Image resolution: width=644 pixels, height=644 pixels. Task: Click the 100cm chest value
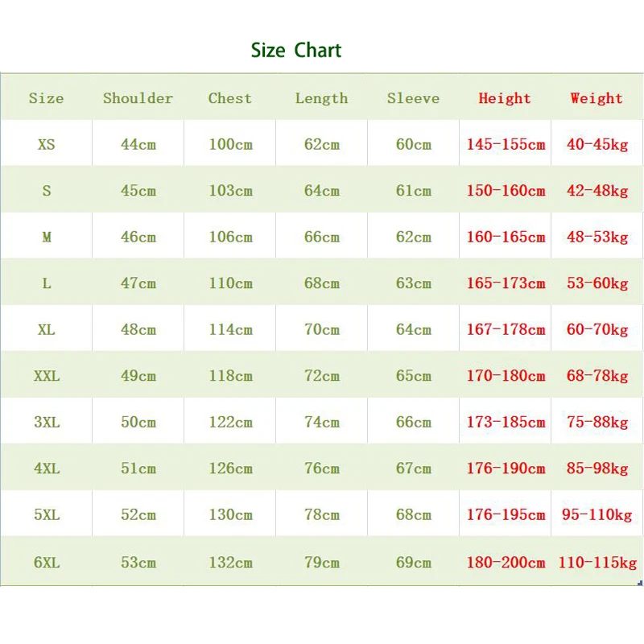coord(230,145)
